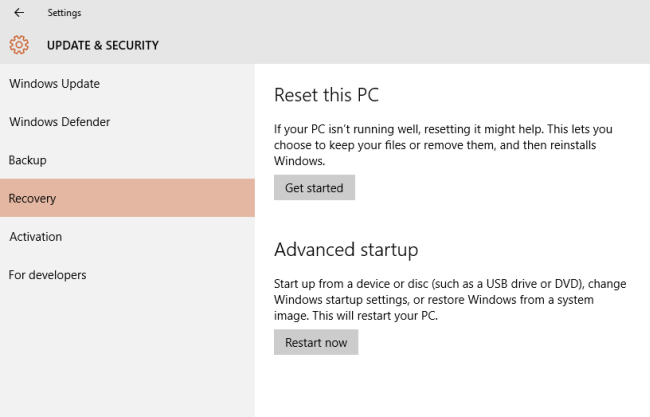Click the empty sidebar area below For developers
The image size is (650, 417).
click(x=127, y=350)
